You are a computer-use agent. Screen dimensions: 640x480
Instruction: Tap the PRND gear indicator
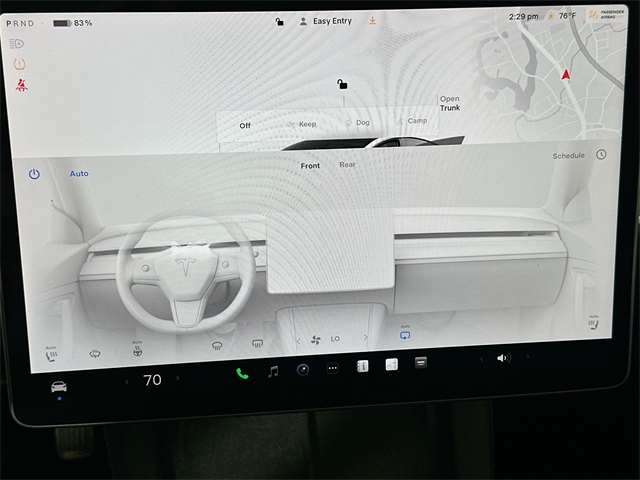pos(20,24)
